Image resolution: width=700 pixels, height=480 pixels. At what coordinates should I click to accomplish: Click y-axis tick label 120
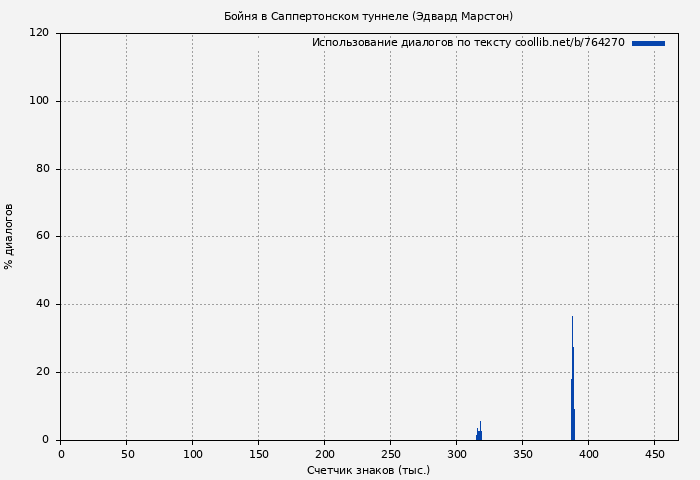click(x=39, y=33)
